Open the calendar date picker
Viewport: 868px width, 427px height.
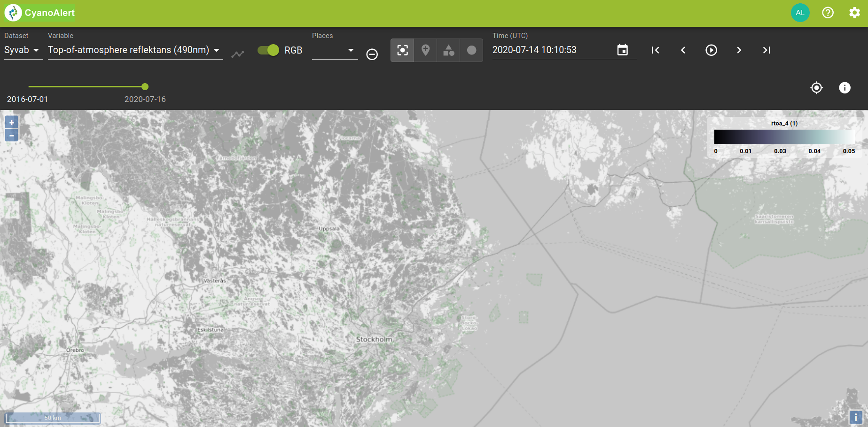622,50
